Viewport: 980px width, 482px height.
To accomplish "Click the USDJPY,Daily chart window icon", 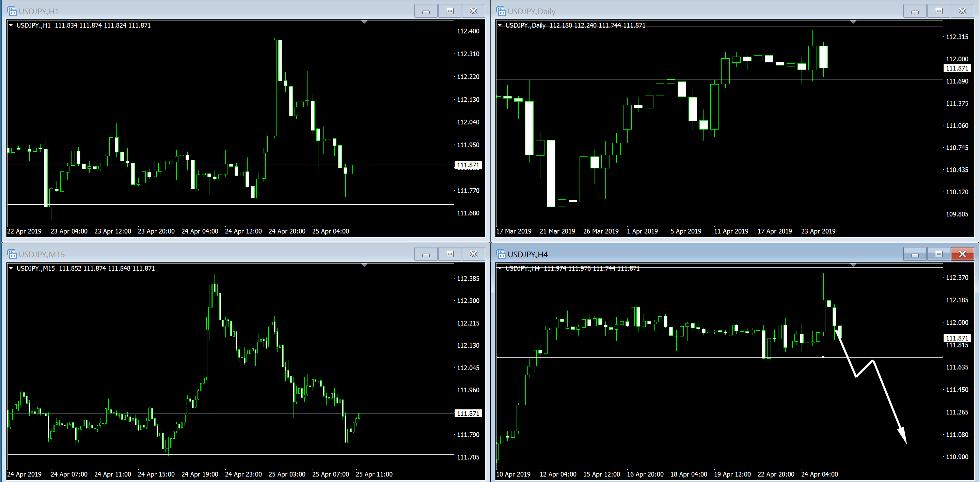I will pyautogui.click(x=501, y=11).
